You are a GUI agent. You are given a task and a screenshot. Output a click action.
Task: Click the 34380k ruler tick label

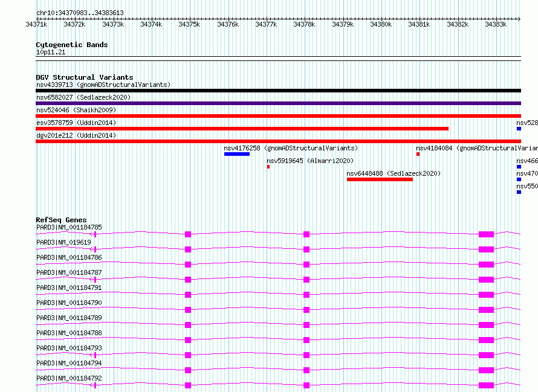pyautogui.click(x=381, y=24)
